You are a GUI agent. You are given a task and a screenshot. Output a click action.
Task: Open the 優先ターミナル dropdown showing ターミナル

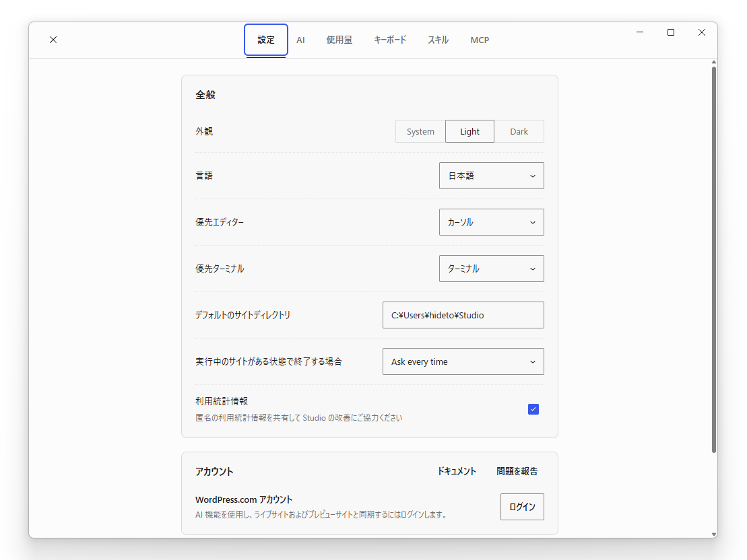(492, 269)
